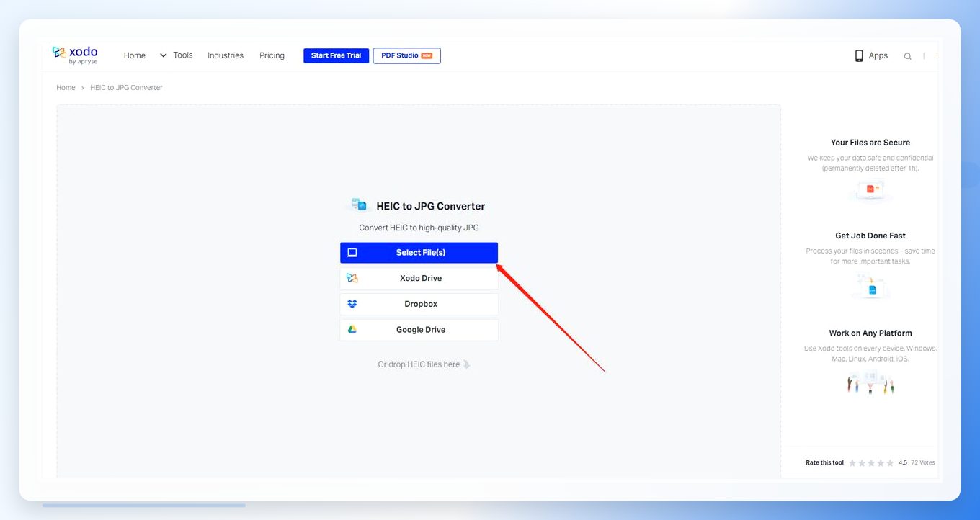Click the "4.5" rating value
Viewport: 980px width, 520px height.
point(903,463)
